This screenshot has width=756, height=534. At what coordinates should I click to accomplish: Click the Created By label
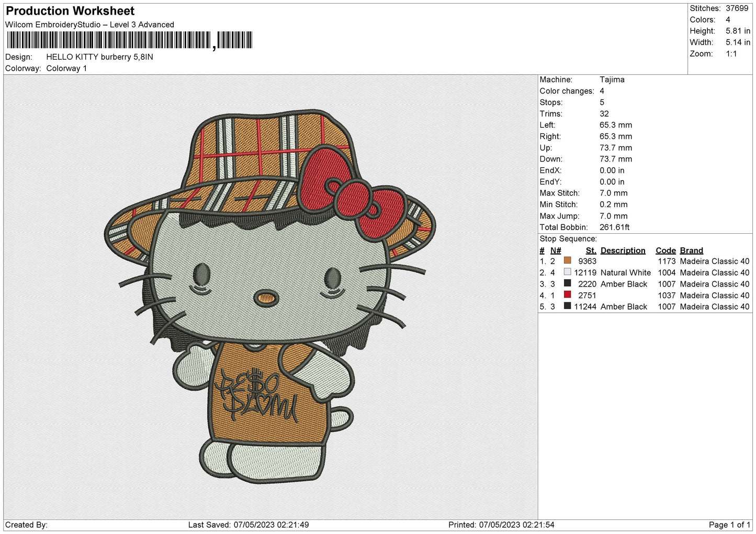point(26,525)
